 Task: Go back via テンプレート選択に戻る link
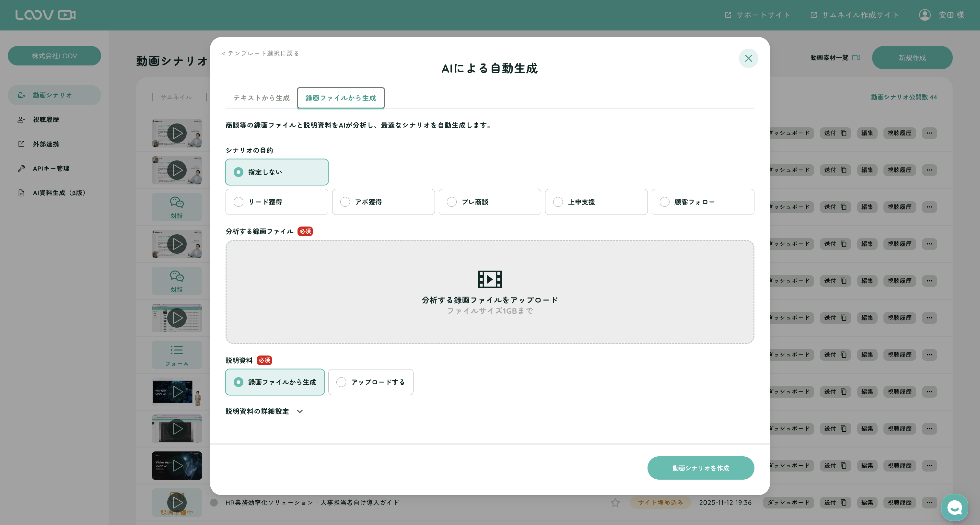point(260,53)
